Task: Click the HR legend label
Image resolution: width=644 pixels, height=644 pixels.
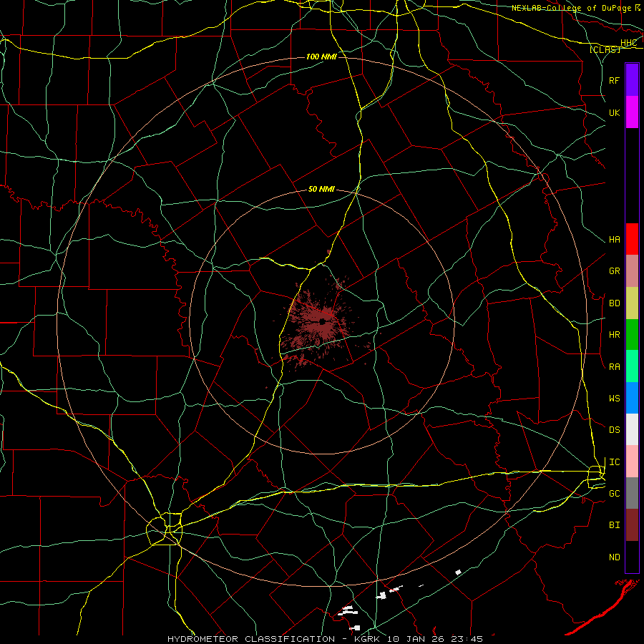Action: [x=614, y=335]
